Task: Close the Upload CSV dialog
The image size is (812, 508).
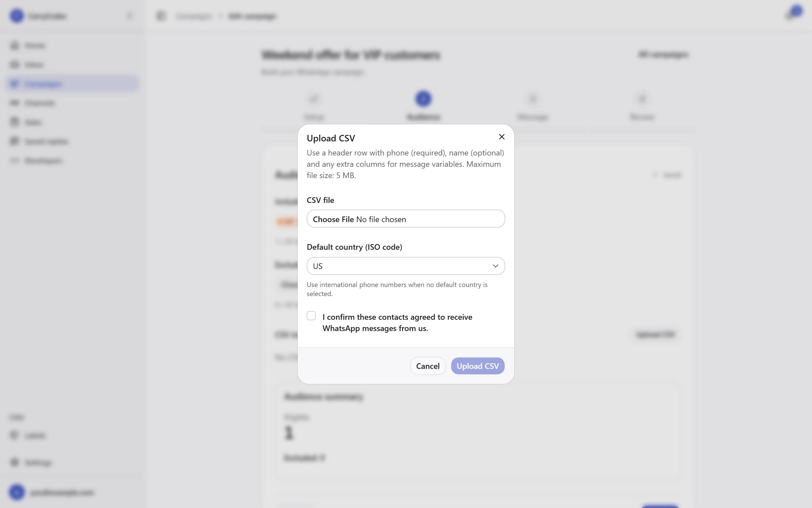Action: coord(502,137)
